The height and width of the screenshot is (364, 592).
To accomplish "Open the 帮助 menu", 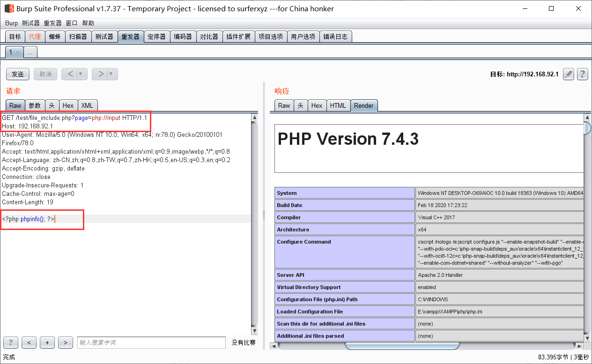I will pos(88,23).
